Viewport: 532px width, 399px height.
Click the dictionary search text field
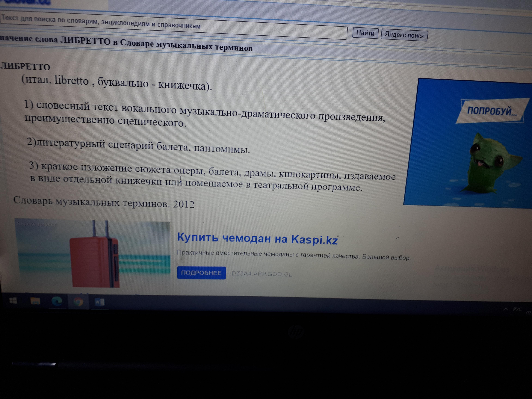173,26
